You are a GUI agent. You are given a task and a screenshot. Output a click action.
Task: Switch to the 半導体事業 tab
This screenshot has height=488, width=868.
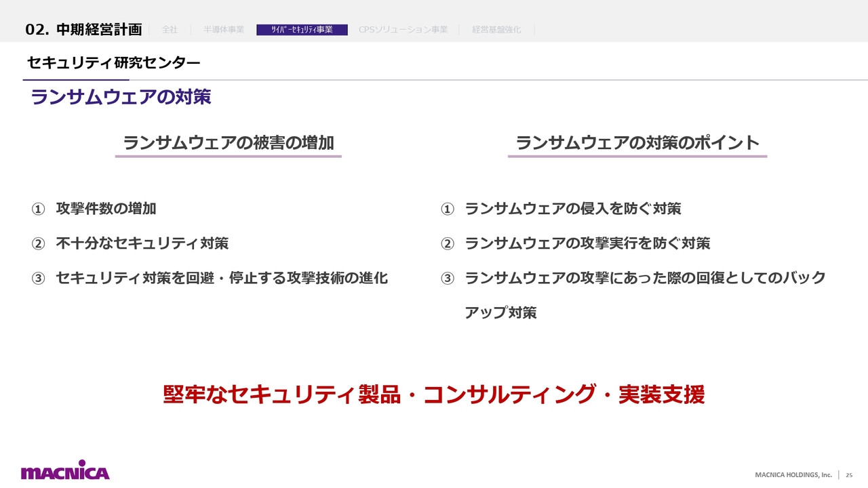224,30
